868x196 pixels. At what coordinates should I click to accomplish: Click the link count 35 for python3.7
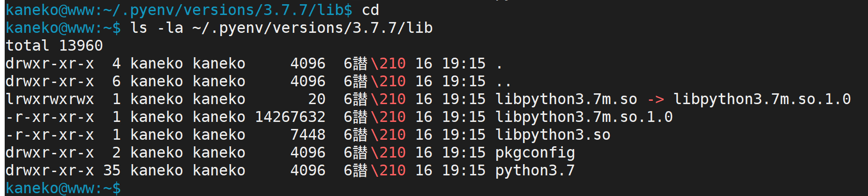pos(112,171)
